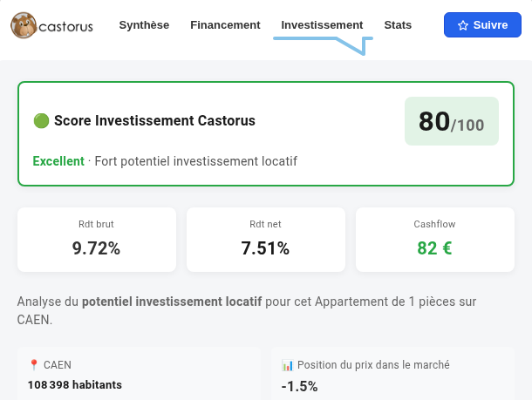Click the Suivre button
Viewport: 532px width, 400px height.
482,24
